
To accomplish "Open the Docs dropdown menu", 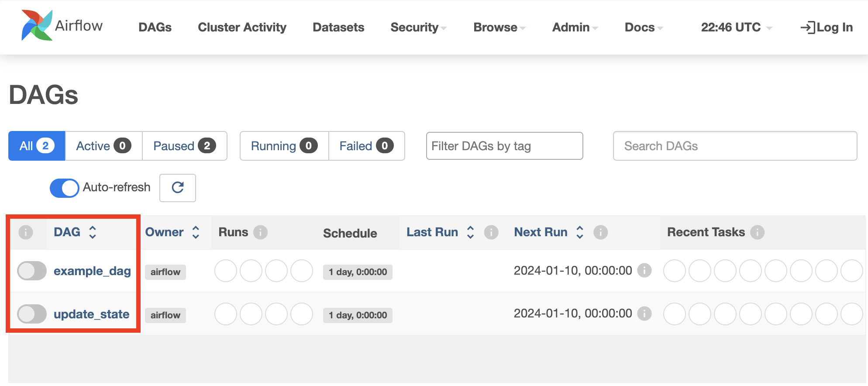I will point(644,28).
